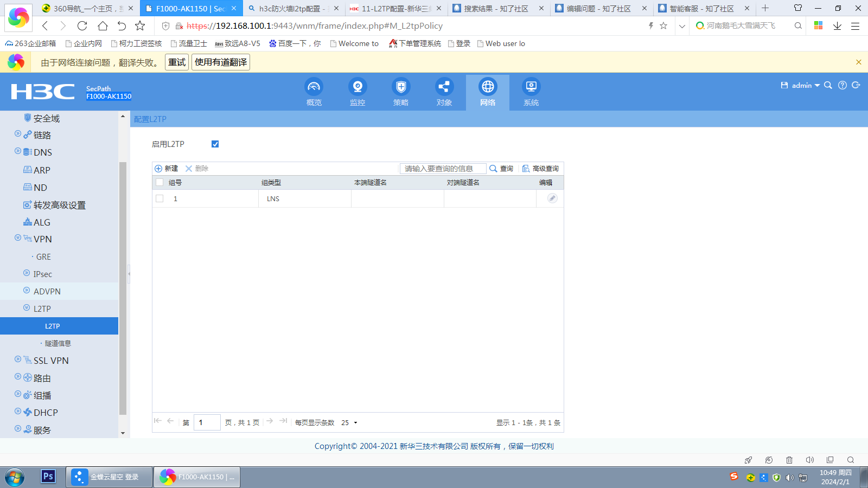The image size is (868, 488).
Task: Reload the current page
Action: click(x=82, y=25)
